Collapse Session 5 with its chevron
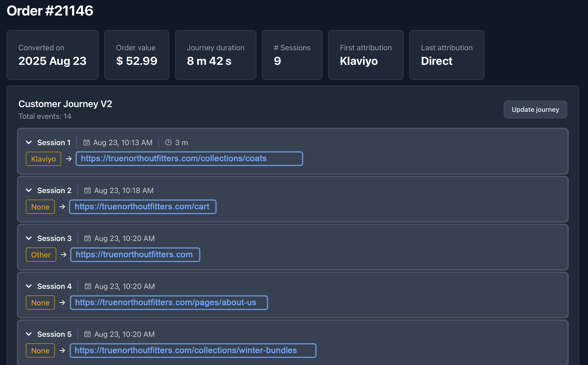Viewport: 588px width, 365px height. (x=29, y=334)
